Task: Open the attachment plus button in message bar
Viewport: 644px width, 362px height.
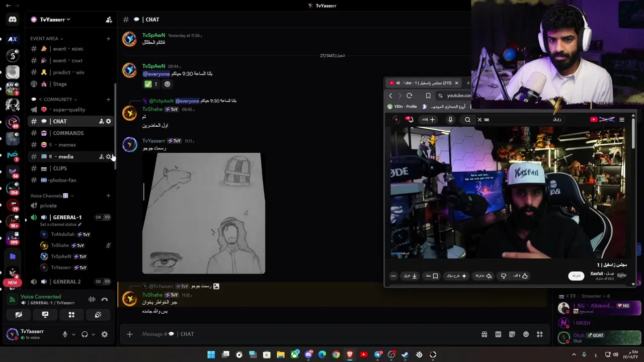Action: pyautogui.click(x=129, y=334)
